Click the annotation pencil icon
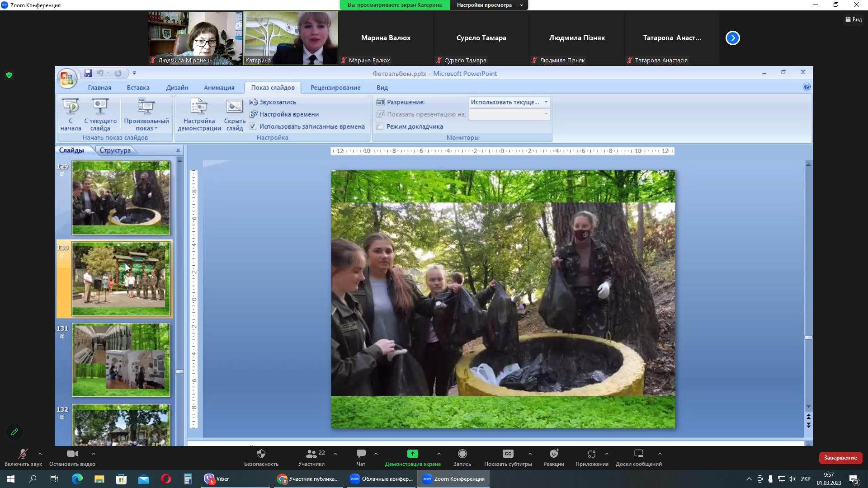 14,432
